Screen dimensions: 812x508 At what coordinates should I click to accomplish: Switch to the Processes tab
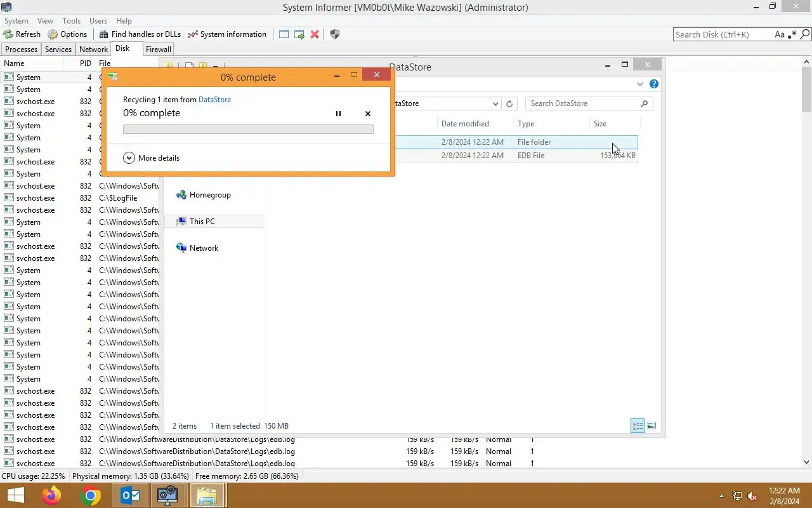click(21, 50)
